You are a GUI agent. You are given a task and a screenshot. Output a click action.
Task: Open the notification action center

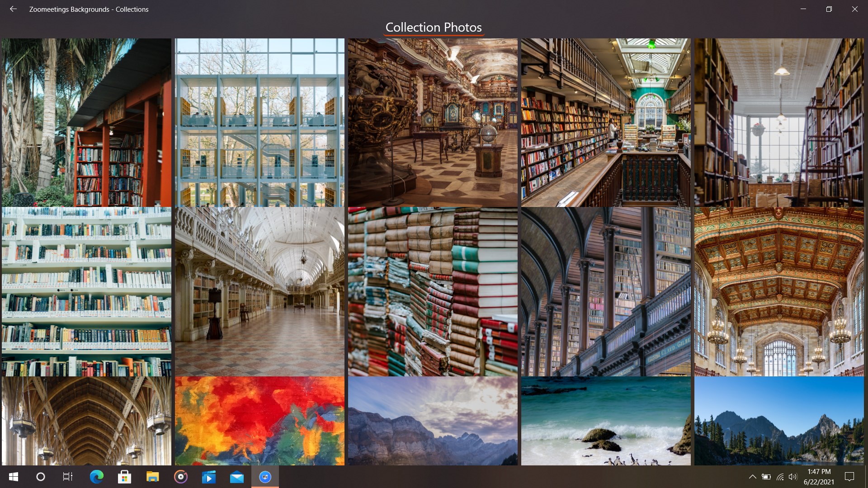click(849, 477)
